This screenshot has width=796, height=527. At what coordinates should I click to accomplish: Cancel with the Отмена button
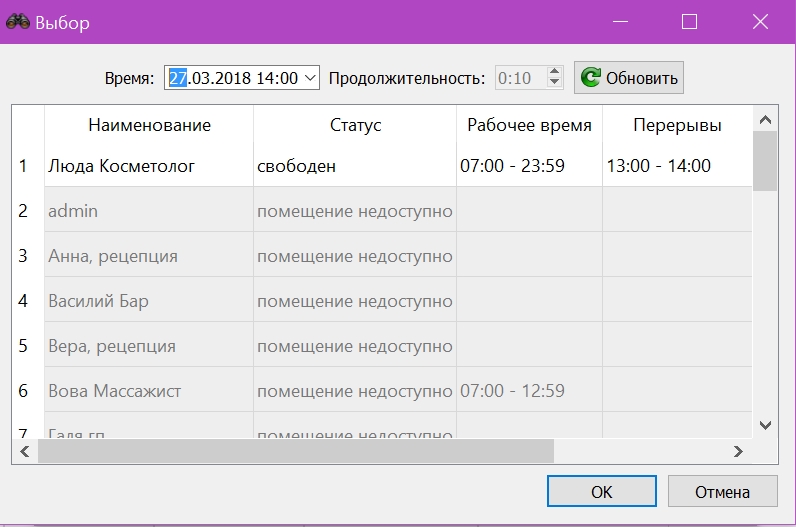(722, 491)
